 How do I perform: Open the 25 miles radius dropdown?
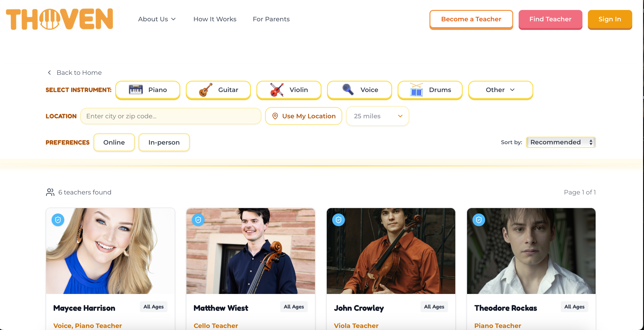(377, 116)
